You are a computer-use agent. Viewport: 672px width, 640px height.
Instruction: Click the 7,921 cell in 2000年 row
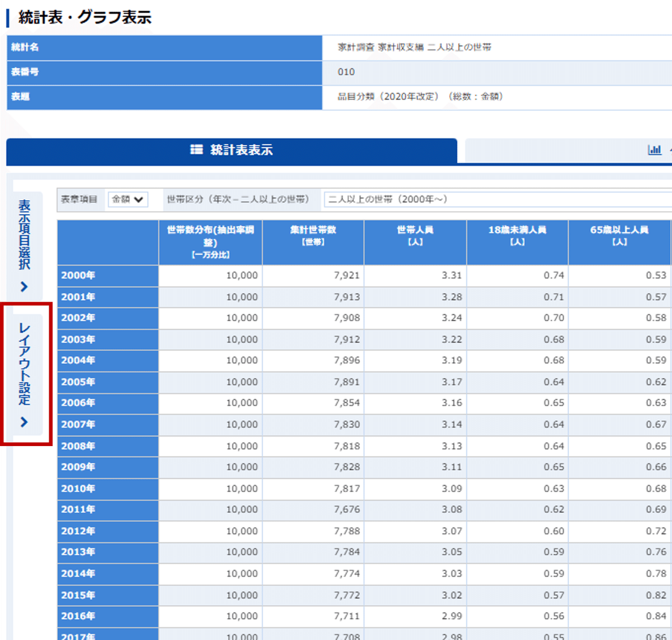pos(313,276)
